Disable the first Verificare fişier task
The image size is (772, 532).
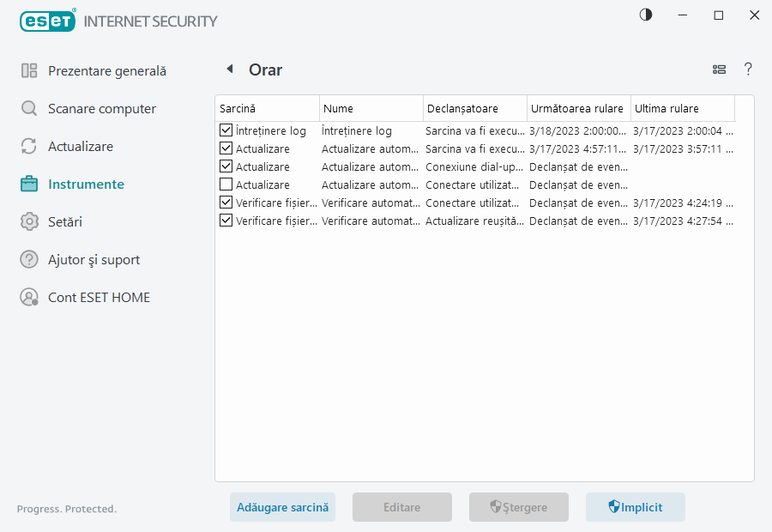(226, 203)
